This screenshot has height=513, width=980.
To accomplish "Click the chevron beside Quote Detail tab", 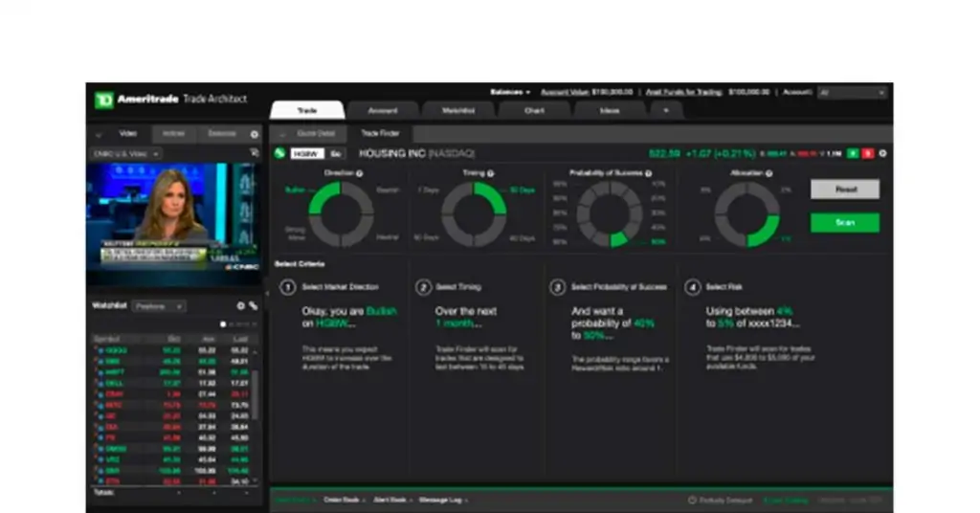I will pyautogui.click(x=282, y=134).
